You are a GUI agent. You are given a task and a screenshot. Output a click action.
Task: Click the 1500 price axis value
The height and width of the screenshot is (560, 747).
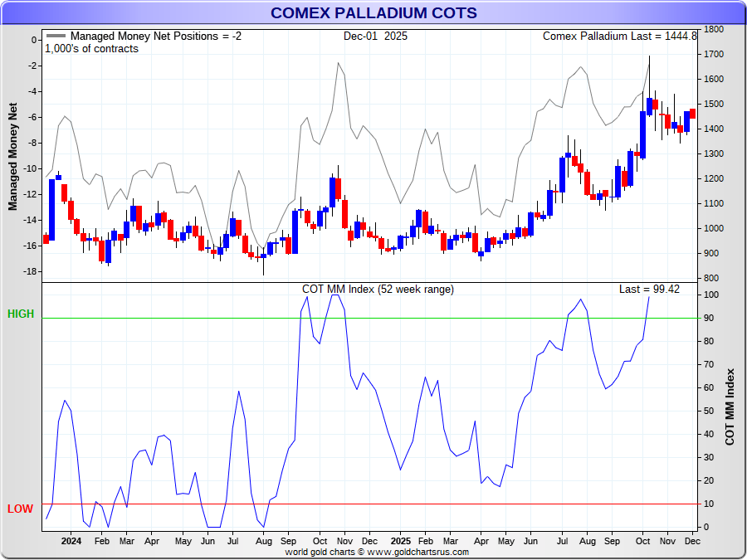714,104
